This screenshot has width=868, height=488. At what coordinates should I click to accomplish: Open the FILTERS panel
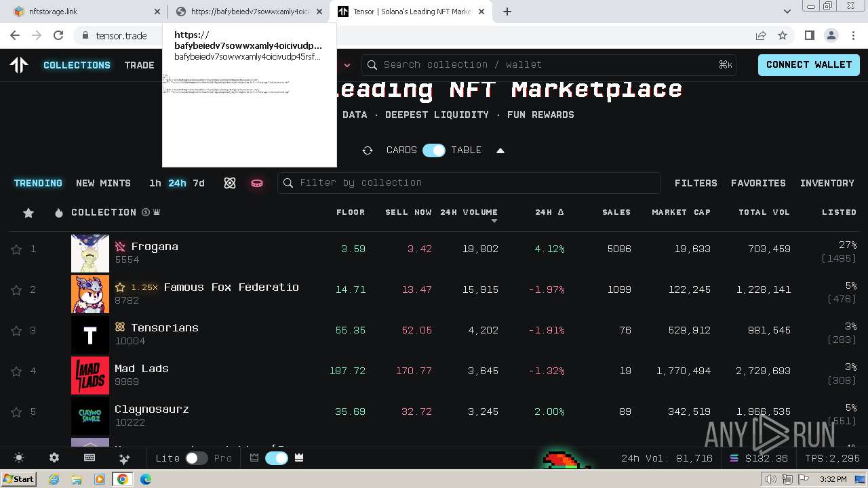(x=696, y=183)
